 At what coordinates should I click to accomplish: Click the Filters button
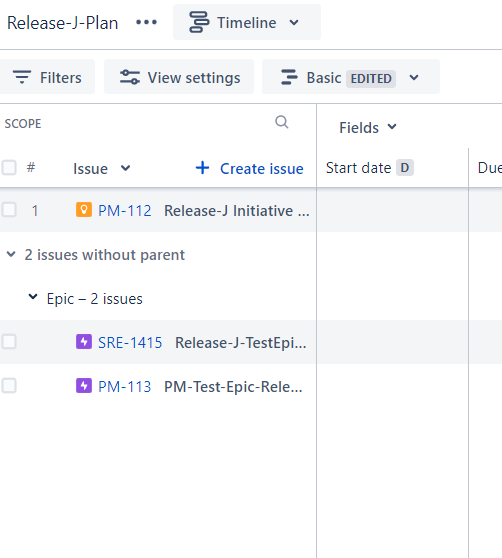tap(47, 77)
